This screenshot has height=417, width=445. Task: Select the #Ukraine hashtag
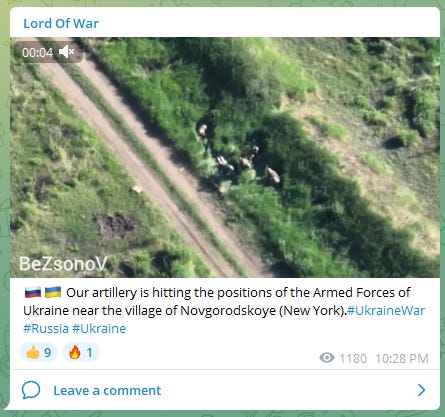click(x=99, y=329)
